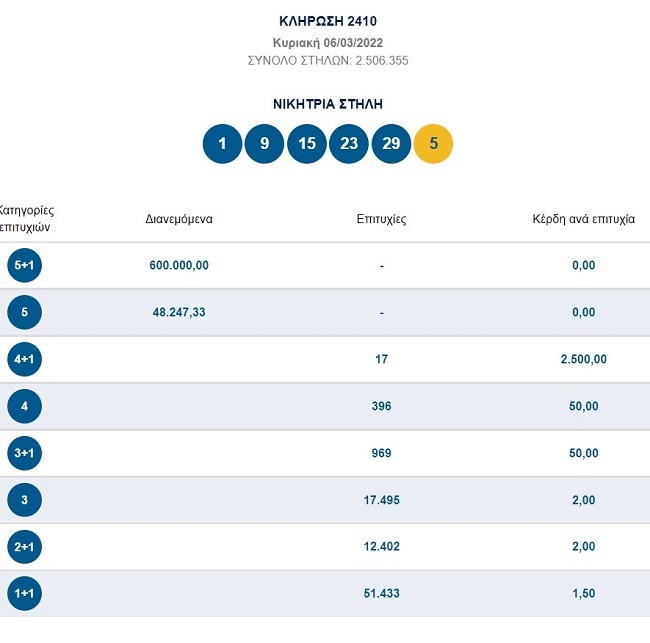The width and height of the screenshot is (650, 643).
Task: Click the draw date Κυριακή 06/03/2022
Action: pyautogui.click(x=328, y=43)
